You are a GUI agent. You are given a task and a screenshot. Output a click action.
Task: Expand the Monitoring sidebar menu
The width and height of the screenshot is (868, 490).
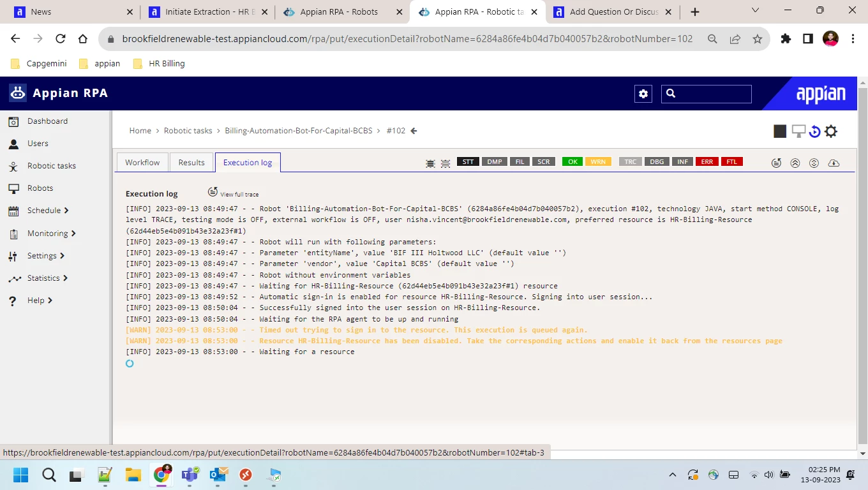[x=51, y=234]
